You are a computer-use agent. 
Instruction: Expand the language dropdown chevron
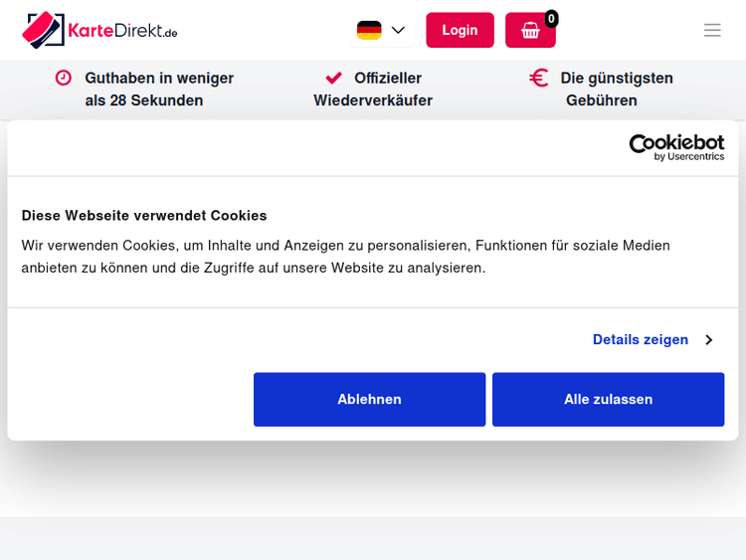pyautogui.click(x=399, y=30)
